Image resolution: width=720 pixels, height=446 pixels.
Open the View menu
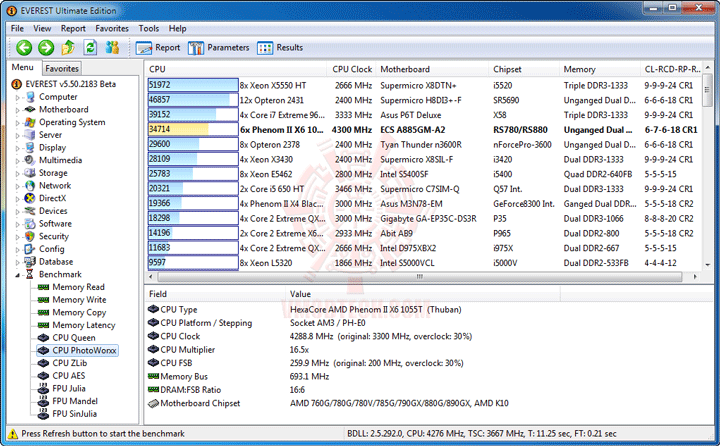(x=42, y=28)
